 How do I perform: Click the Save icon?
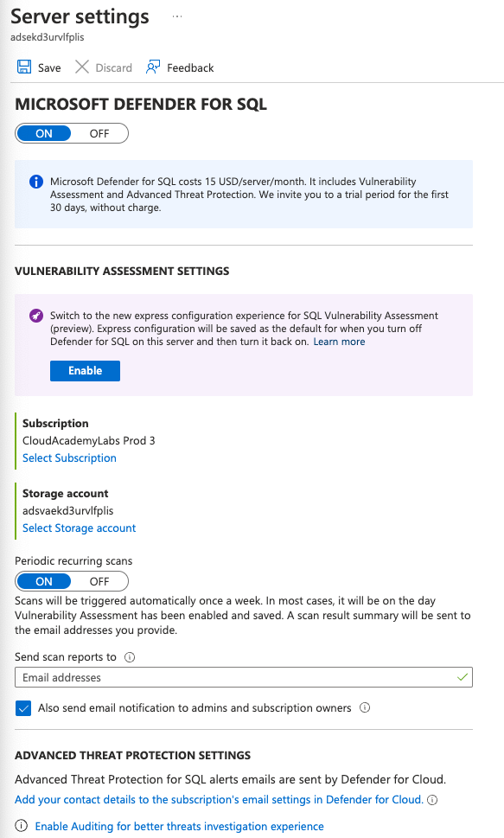23,67
